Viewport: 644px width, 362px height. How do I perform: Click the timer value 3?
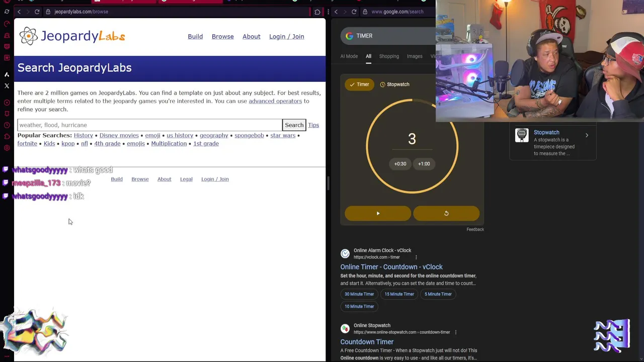[x=412, y=139]
